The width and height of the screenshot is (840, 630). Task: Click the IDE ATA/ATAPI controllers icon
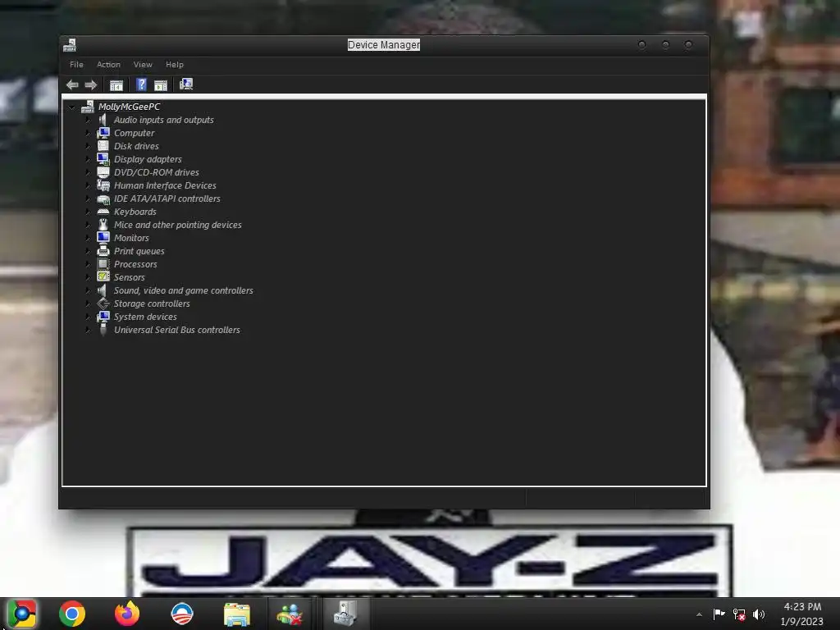tap(103, 199)
